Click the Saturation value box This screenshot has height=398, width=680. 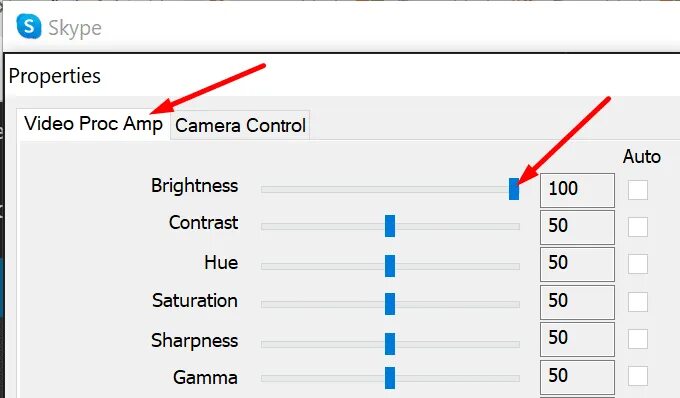pos(577,302)
